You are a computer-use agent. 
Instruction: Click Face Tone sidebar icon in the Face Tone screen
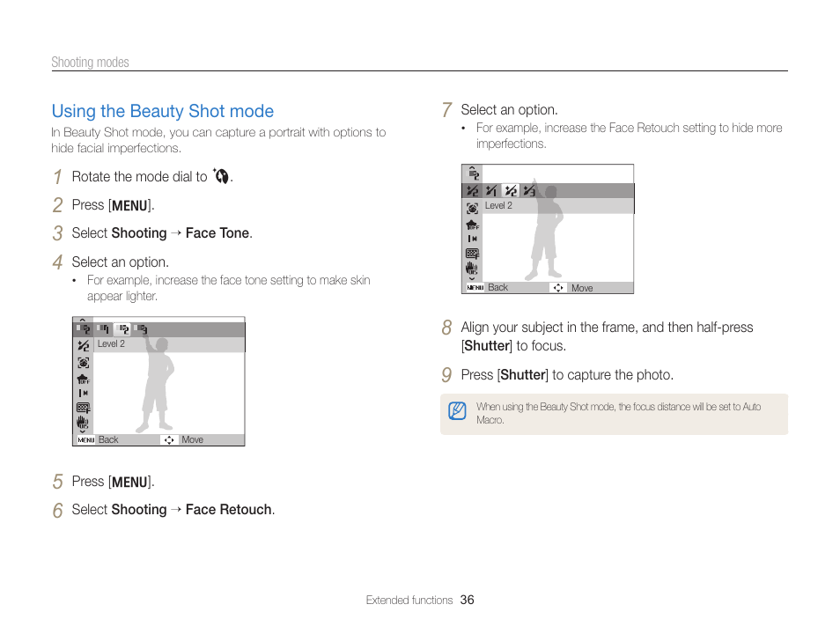coord(83,328)
